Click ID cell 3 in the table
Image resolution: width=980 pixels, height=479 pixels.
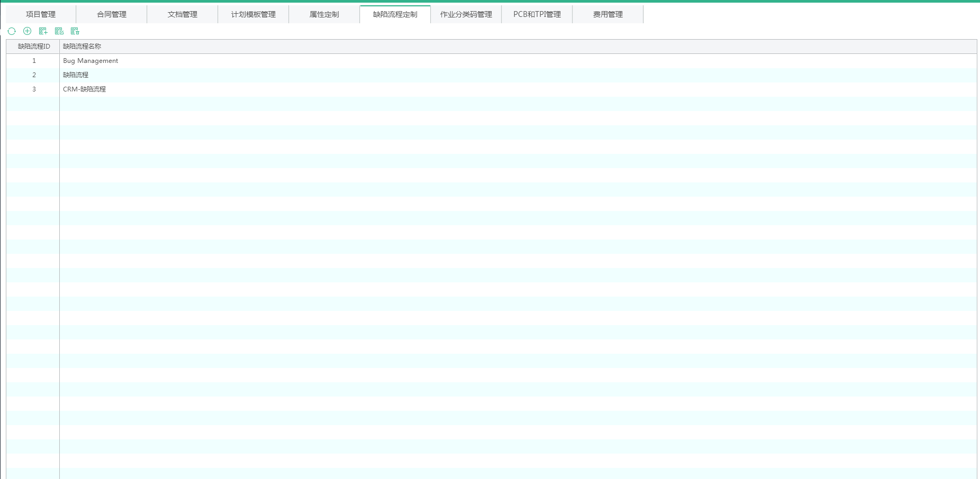(33, 89)
